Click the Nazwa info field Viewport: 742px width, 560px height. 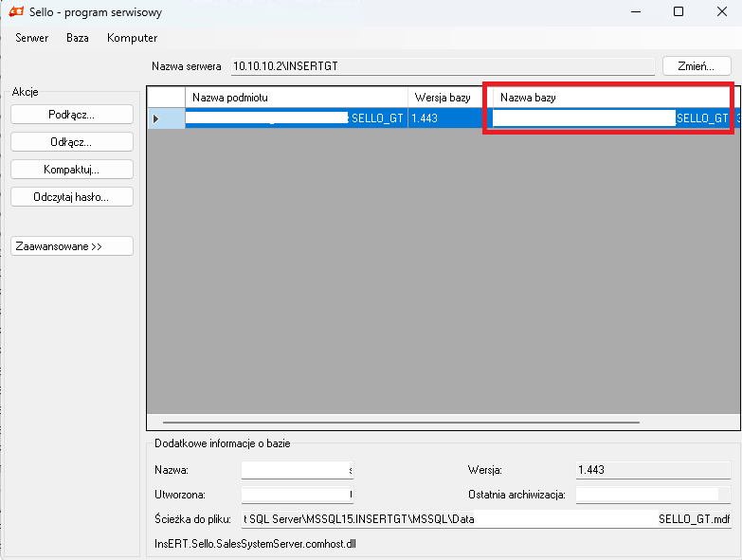298,470
